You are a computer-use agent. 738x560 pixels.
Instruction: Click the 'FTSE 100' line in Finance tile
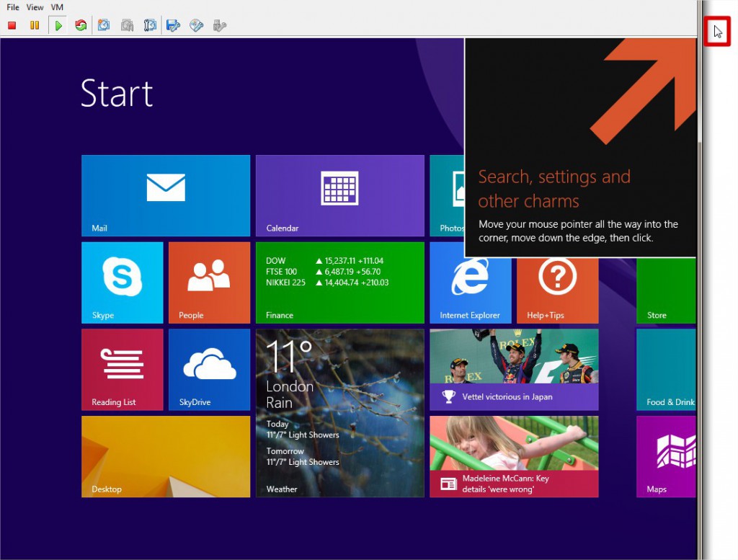pyautogui.click(x=324, y=272)
